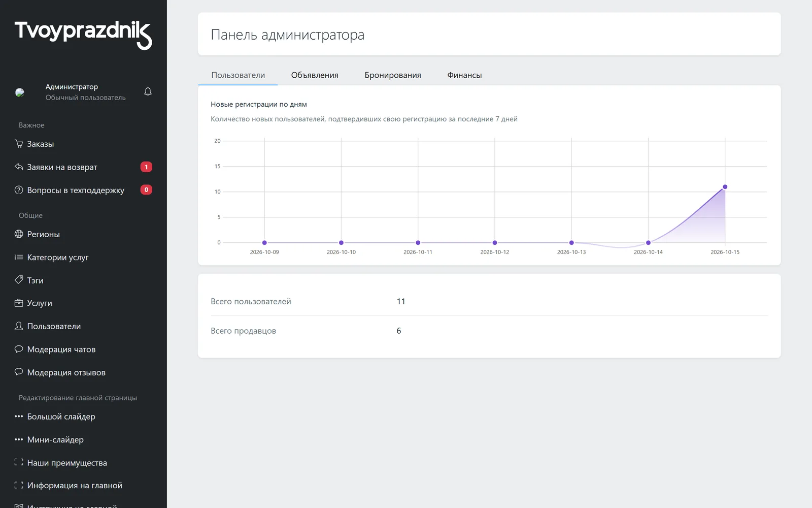
Task: Open the Бронирования tab
Action: pos(393,75)
